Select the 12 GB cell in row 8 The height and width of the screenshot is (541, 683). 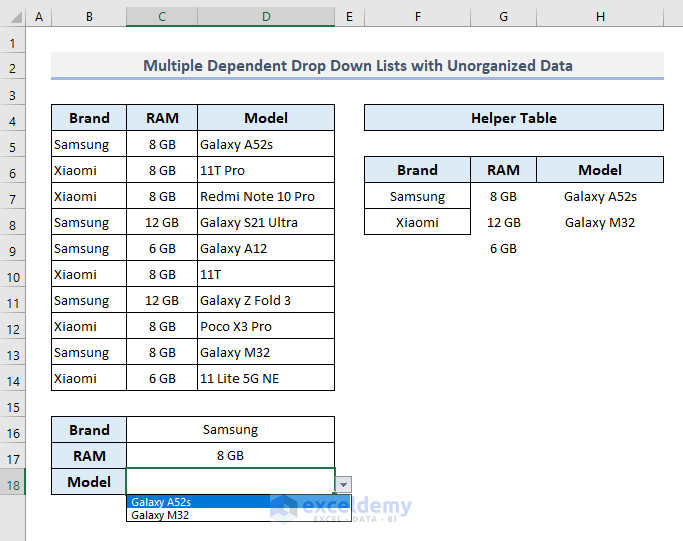tap(162, 222)
